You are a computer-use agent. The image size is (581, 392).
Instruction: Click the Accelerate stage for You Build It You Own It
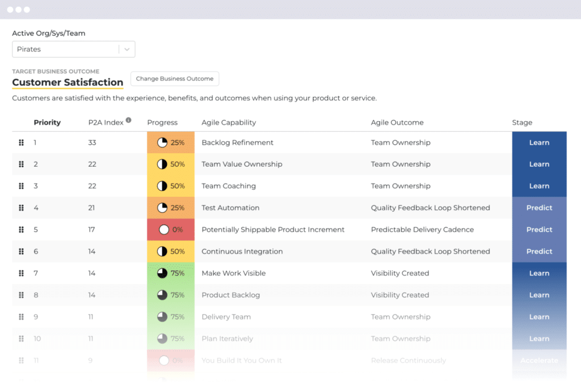539,360
